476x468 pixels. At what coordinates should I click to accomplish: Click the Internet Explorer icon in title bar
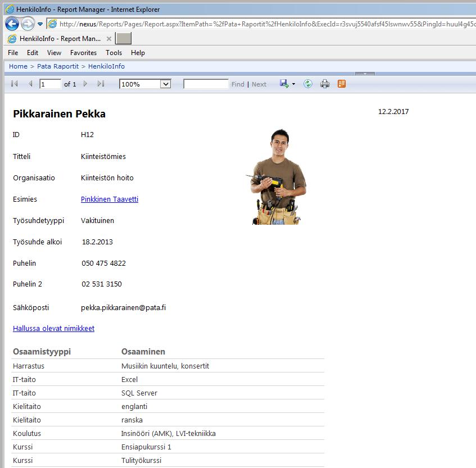click(10, 9)
